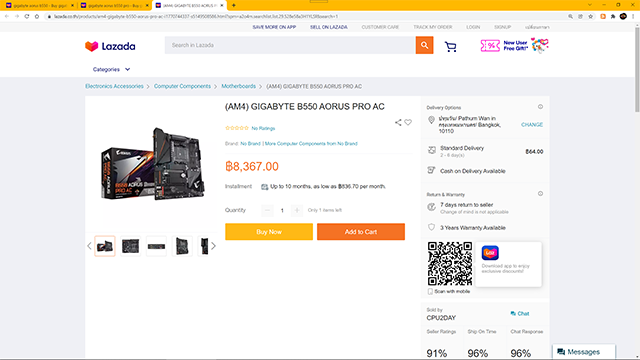Image resolution: width=640 pixels, height=360 pixels.
Task: Bookmark page with star icon in address bar
Action: 591,16
